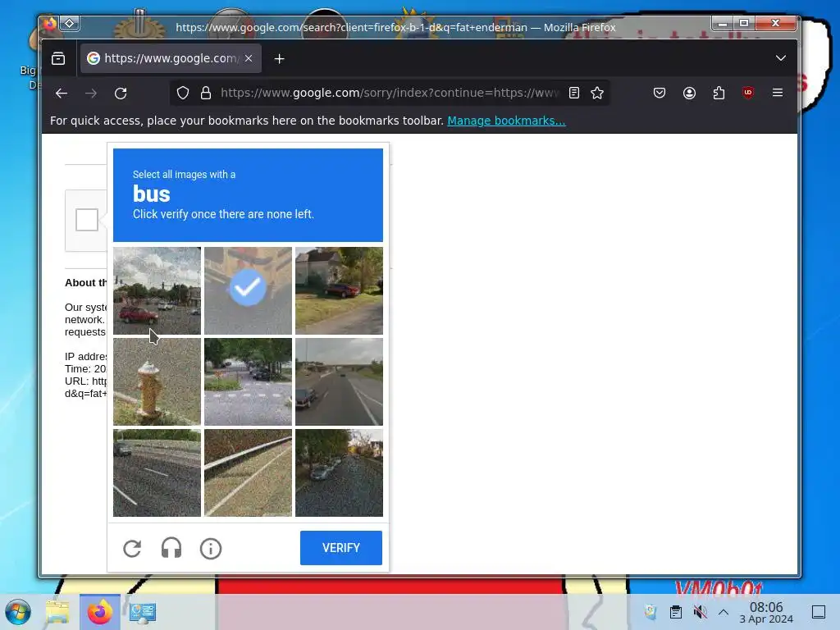Select captcha tile with red car at intersection
840x630 pixels.
[157, 291]
